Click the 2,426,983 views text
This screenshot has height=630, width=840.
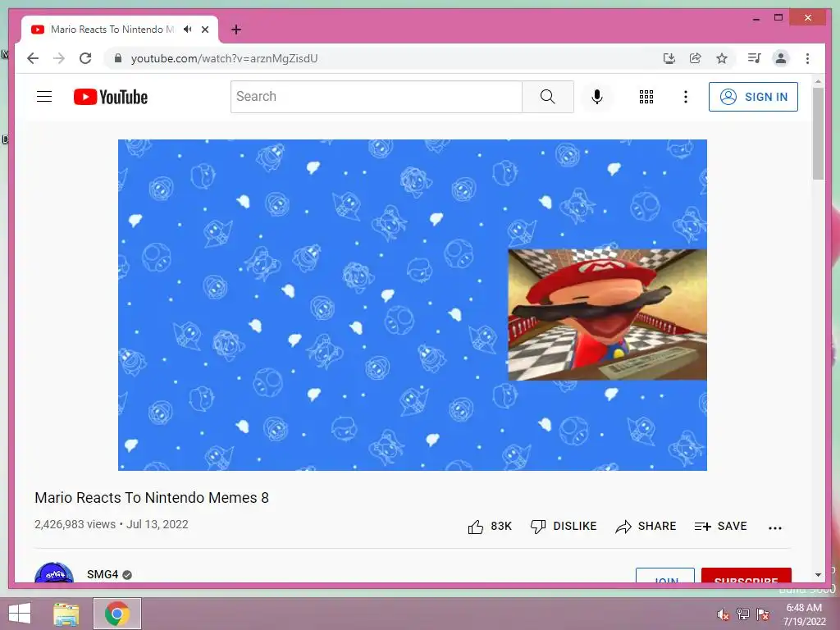click(75, 524)
